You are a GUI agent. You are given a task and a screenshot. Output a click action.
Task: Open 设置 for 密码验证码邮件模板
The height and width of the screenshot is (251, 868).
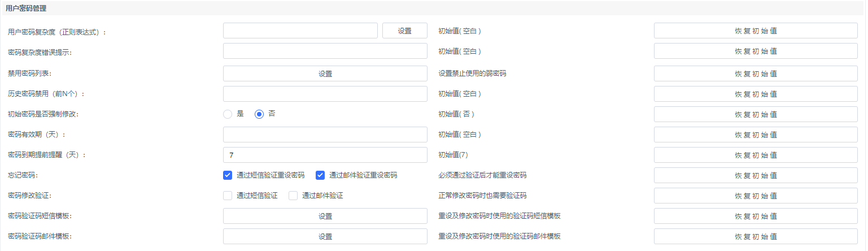pos(325,236)
